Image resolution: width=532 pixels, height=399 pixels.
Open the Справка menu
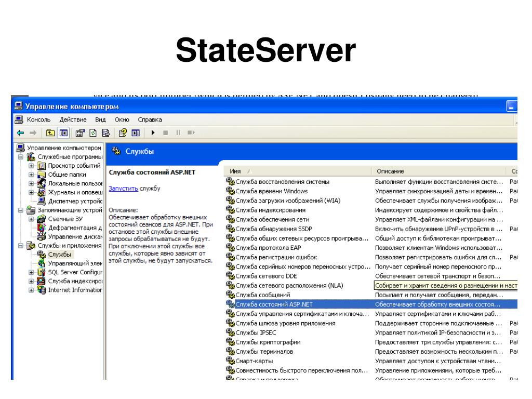[150, 119]
